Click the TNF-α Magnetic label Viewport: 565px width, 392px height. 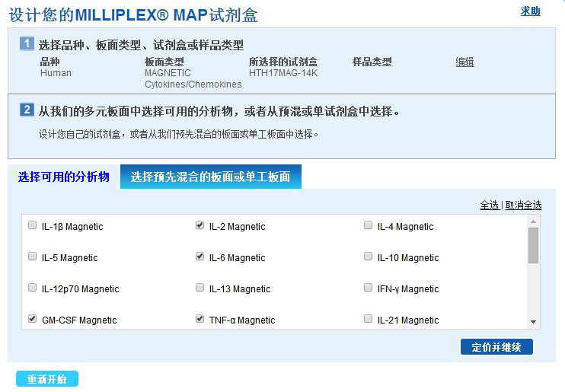pos(242,320)
